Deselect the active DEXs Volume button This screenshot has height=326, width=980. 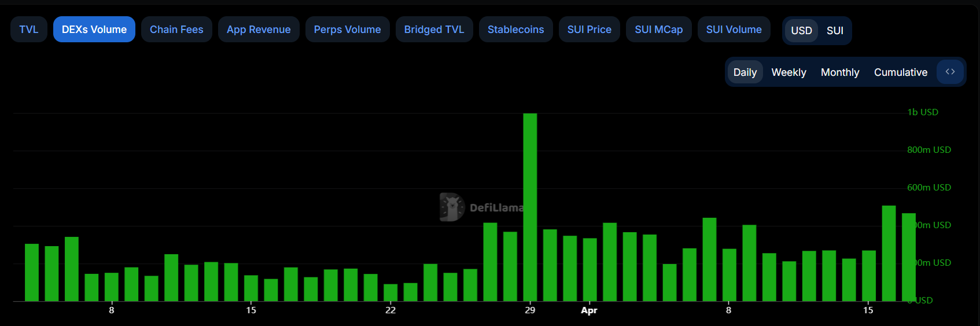tap(94, 30)
